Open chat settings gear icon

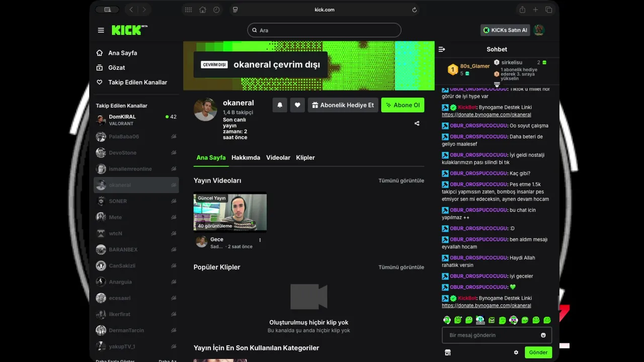click(516, 352)
